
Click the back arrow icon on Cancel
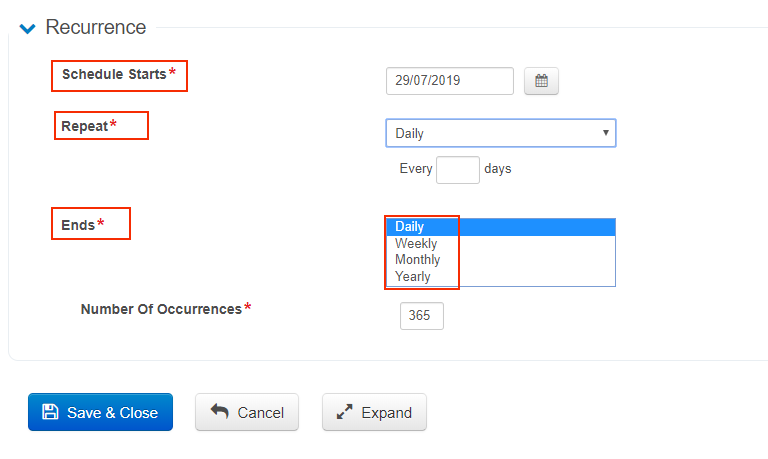217,412
